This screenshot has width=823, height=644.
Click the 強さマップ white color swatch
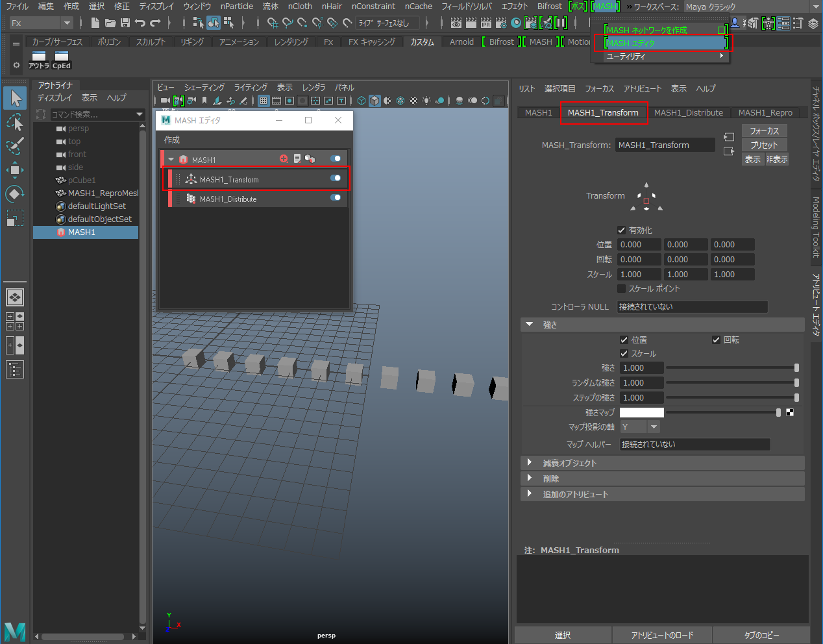642,412
